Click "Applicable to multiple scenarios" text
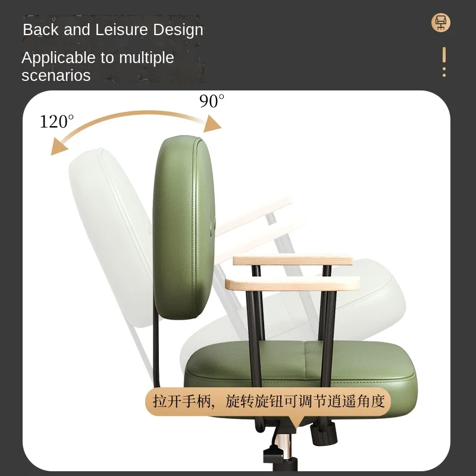Image resolution: width=476 pixels, height=476 pixels. click(98, 66)
